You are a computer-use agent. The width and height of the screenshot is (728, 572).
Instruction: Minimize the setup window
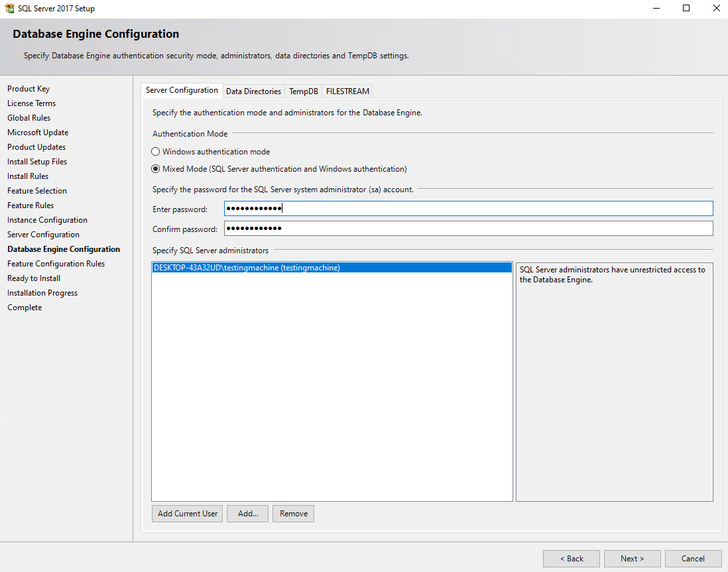[x=656, y=9]
